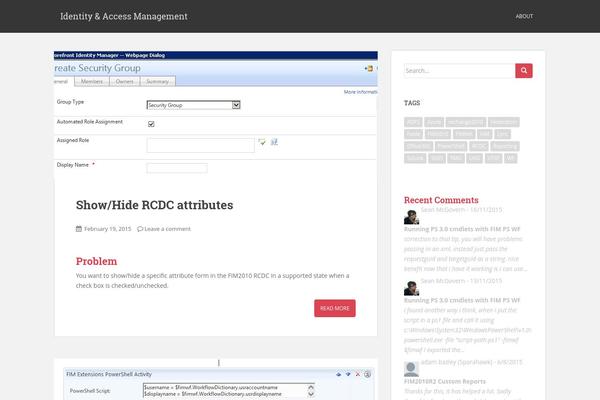Click the Display Name text box
This screenshot has width=600, height=400.
pos(177,168)
